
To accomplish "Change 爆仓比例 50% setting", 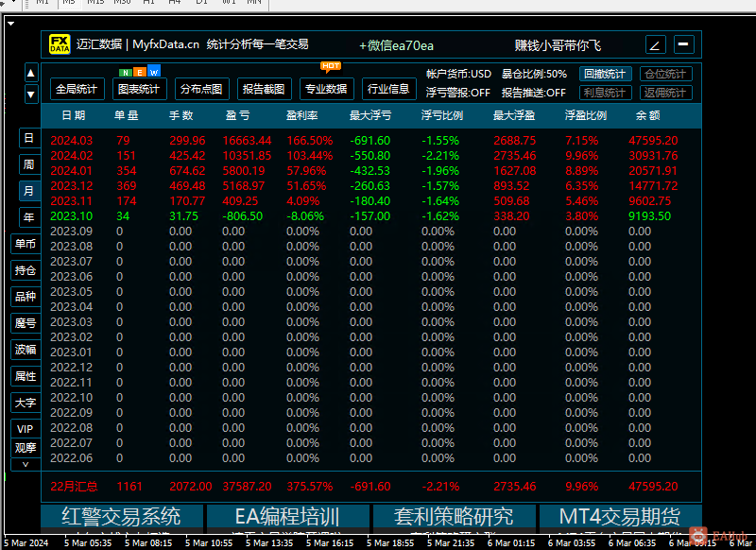I will click(534, 74).
